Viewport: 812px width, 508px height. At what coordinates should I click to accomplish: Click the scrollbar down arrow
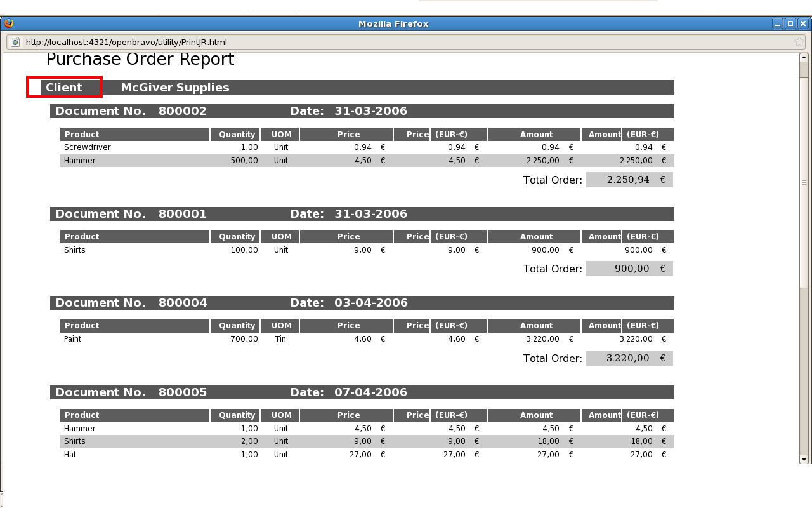coord(804,459)
